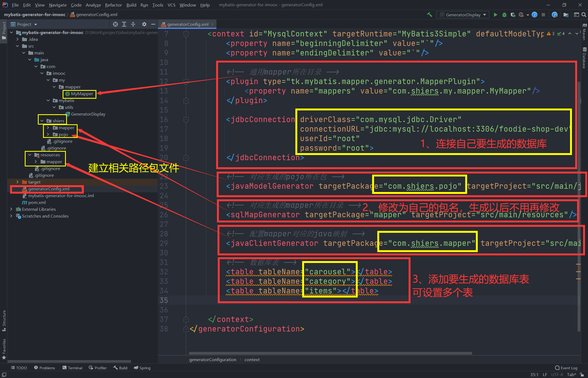This screenshot has height=378, width=588.
Task: Open the Event Log
Action: (x=566, y=368)
